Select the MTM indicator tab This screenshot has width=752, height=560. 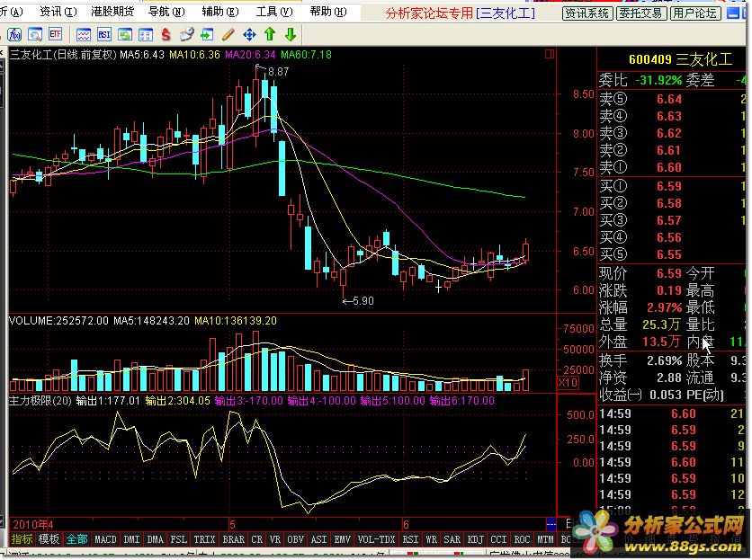pyautogui.click(x=545, y=539)
